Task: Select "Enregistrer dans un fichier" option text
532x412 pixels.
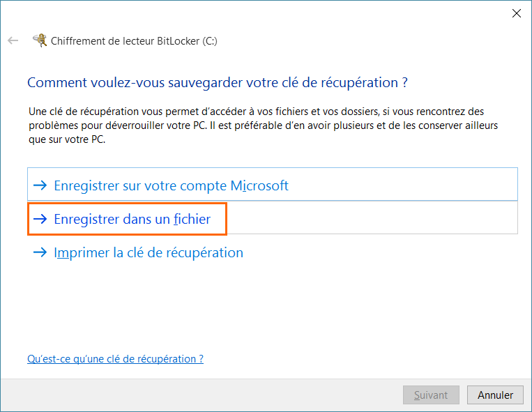Action: [132, 219]
